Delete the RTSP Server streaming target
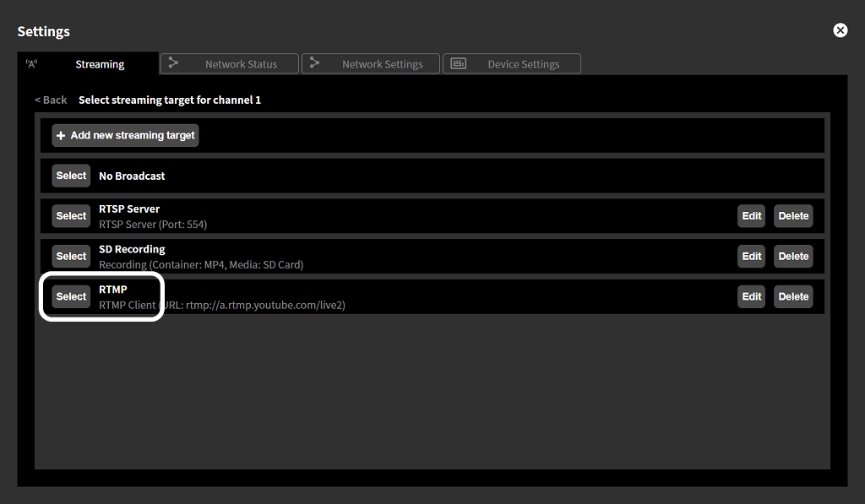 [x=792, y=215]
